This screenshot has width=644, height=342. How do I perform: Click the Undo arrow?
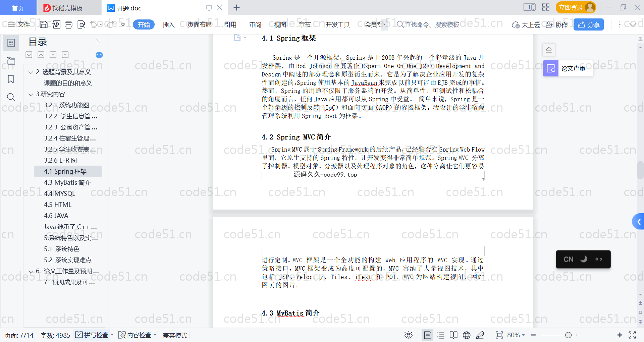[x=94, y=24]
